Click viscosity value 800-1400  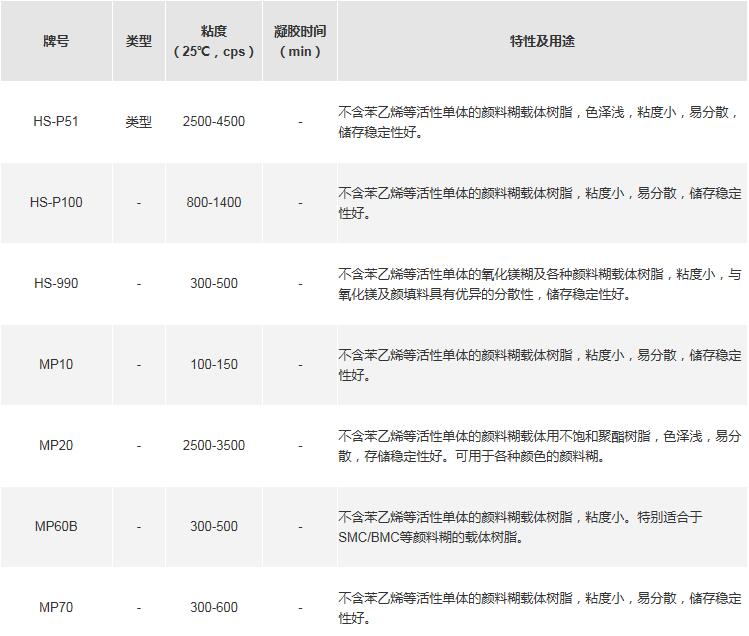click(x=213, y=203)
